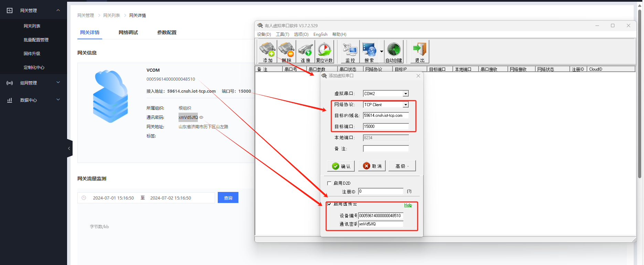The width and height of the screenshot is (644, 265).
Task: Expand the 数据中心 sidebar section
Action: [58, 100]
